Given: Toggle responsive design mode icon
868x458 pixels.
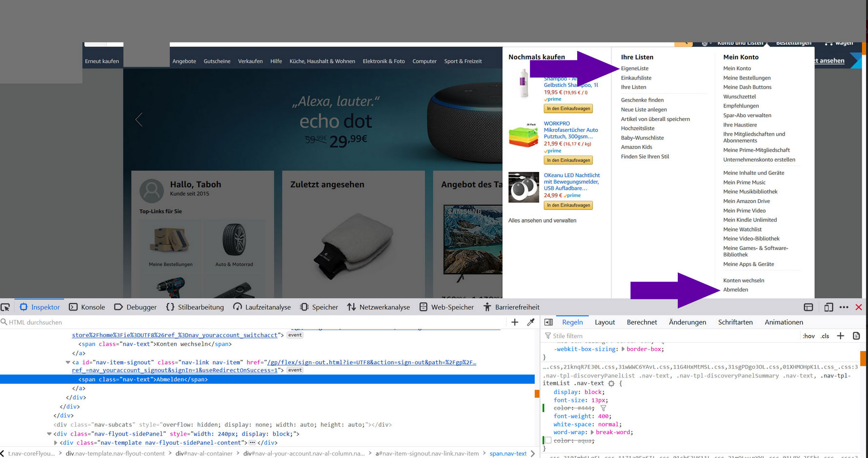Looking at the screenshot, I should (828, 307).
